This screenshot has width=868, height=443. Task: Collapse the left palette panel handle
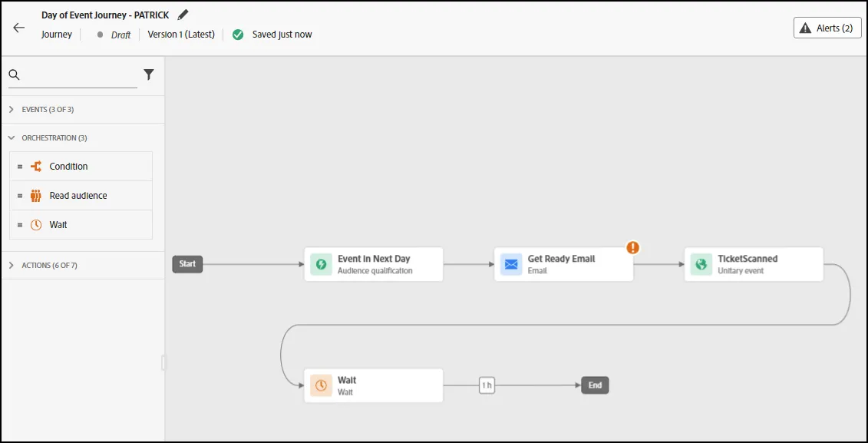point(163,362)
